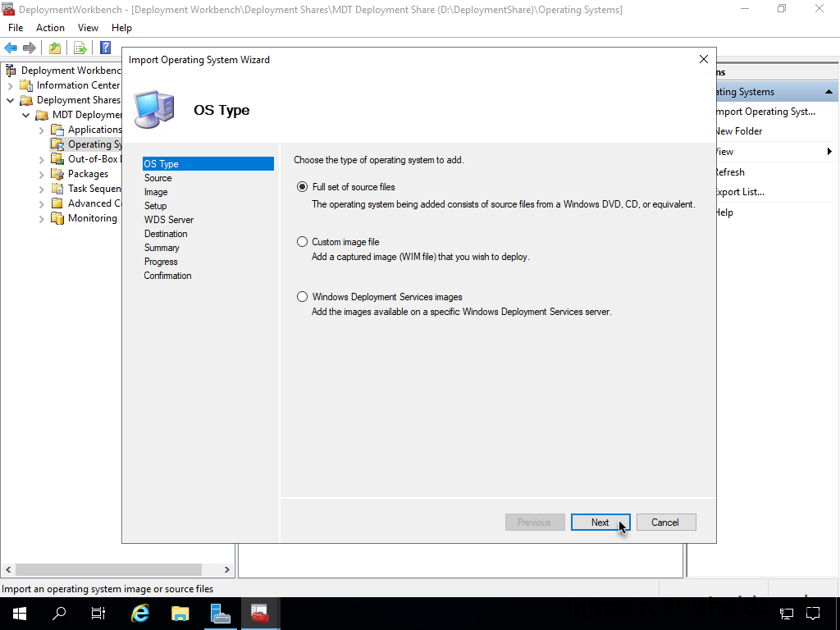The height and width of the screenshot is (630, 840).
Task: Select Windows Deployment Services images option
Action: pyautogui.click(x=302, y=297)
